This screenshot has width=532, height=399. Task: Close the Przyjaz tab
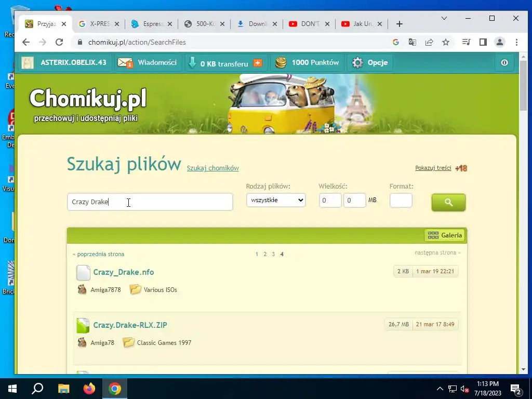tap(64, 24)
